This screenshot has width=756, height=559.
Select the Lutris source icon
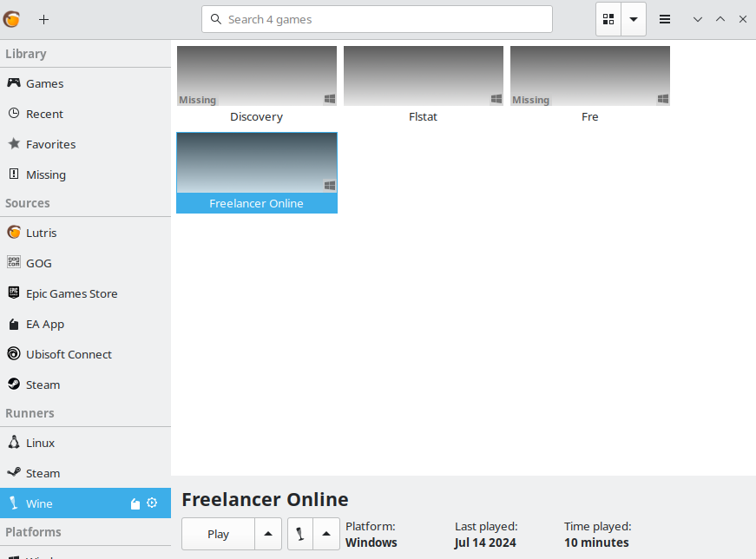14,233
